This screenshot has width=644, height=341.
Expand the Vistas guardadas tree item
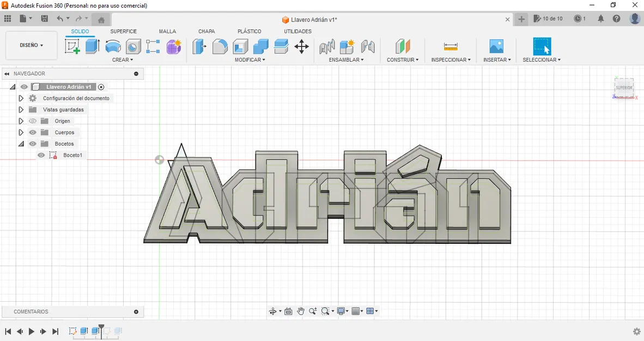20,109
